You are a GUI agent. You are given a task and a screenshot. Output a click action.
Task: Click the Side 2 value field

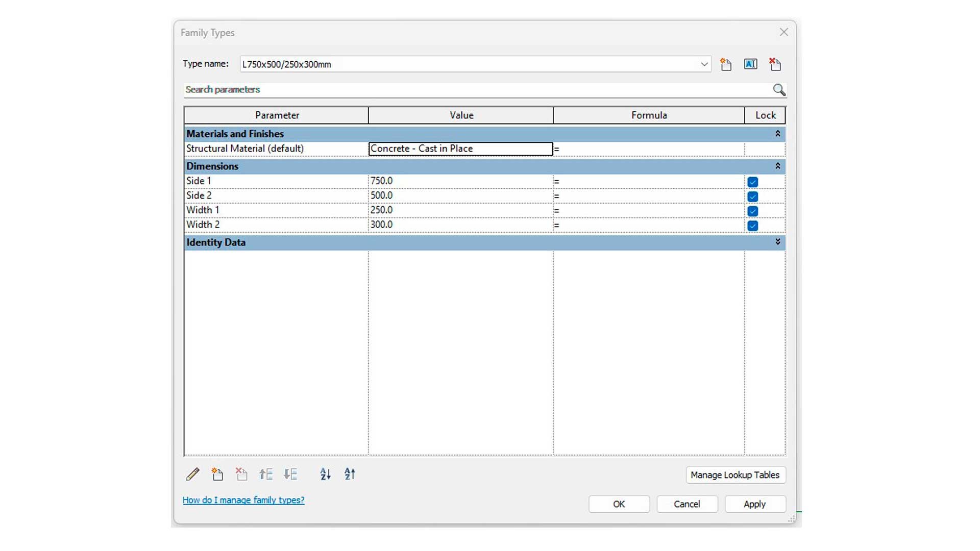click(x=459, y=196)
